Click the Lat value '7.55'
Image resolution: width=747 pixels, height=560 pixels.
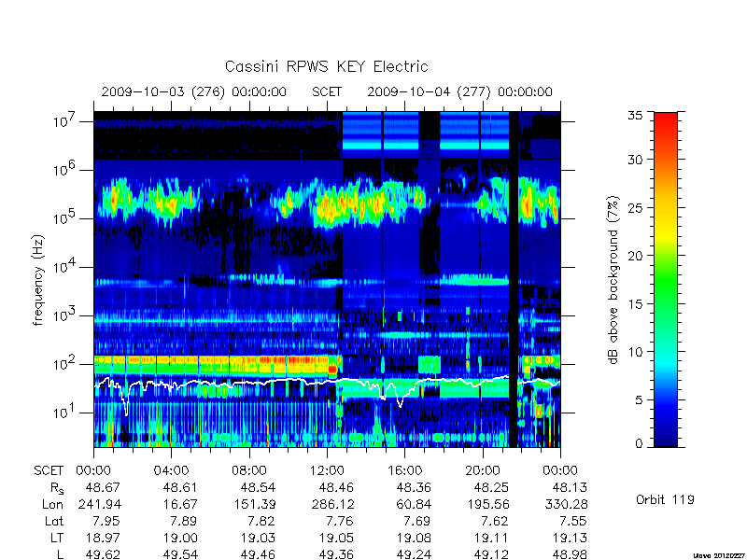(x=572, y=521)
